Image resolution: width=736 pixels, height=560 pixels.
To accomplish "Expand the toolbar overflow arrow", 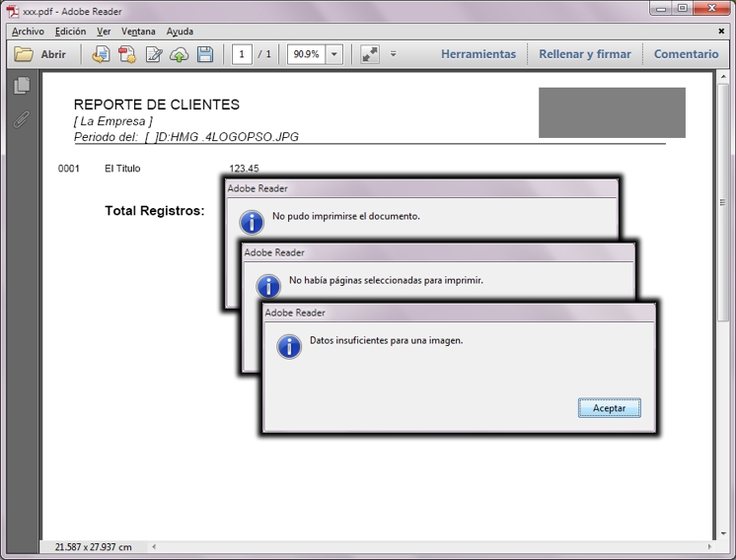I will pos(393,54).
